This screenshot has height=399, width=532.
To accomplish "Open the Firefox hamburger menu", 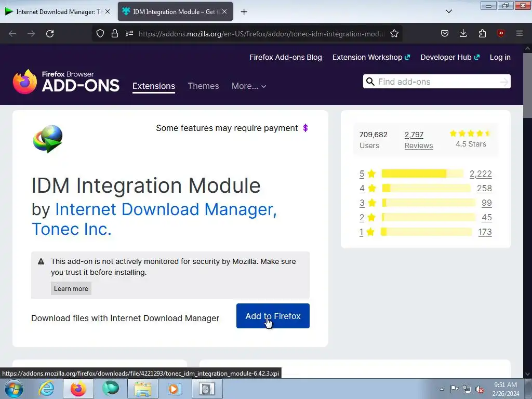I will [x=520, y=33].
